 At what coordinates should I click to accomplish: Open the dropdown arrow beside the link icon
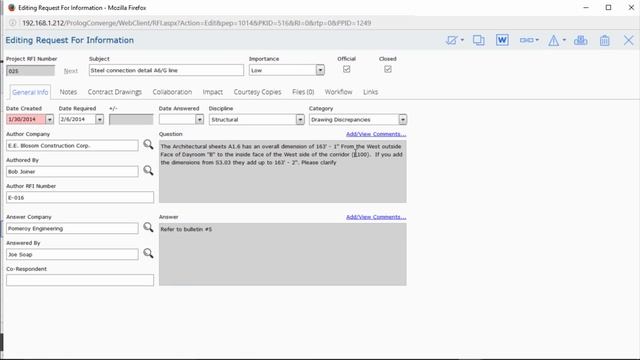pos(537,40)
